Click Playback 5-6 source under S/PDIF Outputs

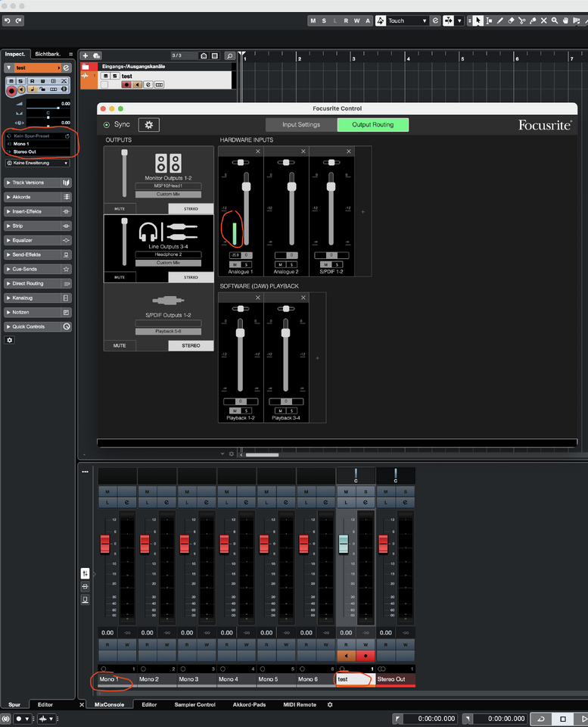pos(168,332)
